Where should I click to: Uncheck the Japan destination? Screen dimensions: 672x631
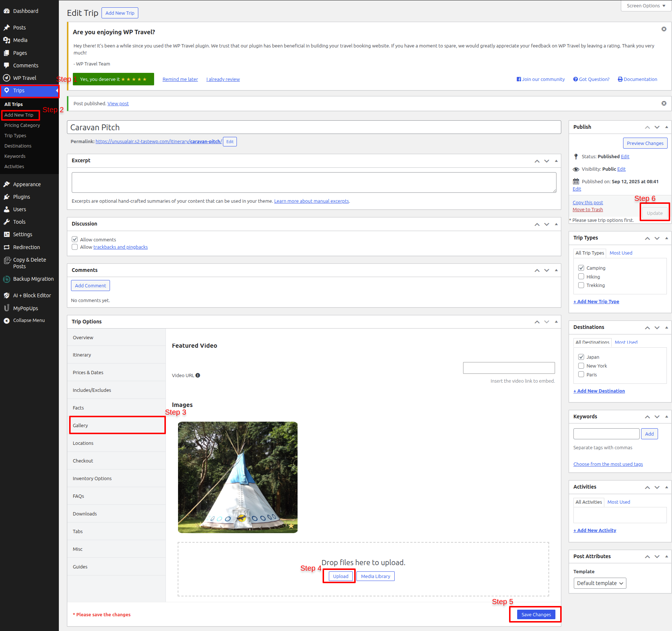(x=581, y=357)
